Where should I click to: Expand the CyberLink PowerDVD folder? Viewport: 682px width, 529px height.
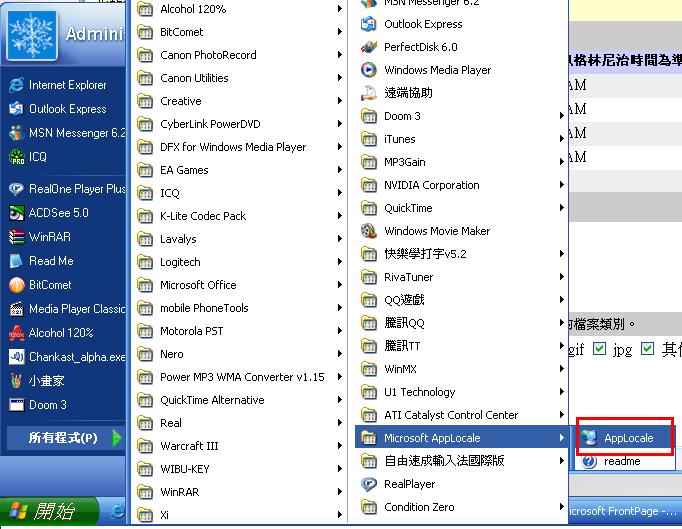coord(239,124)
